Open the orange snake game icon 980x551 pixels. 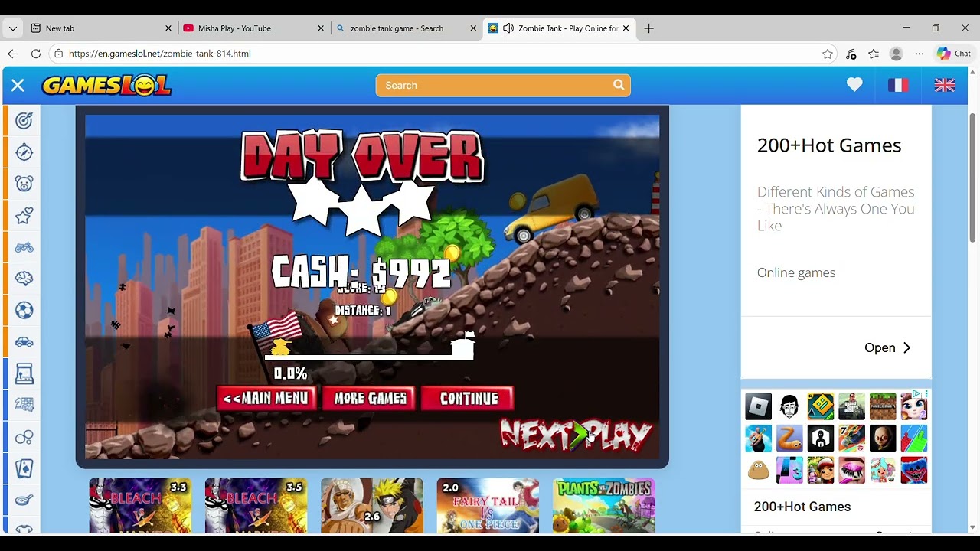(x=789, y=439)
